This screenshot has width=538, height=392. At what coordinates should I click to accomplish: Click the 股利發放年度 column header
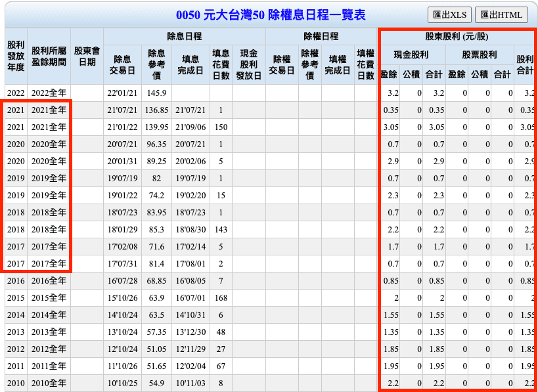tap(16, 56)
